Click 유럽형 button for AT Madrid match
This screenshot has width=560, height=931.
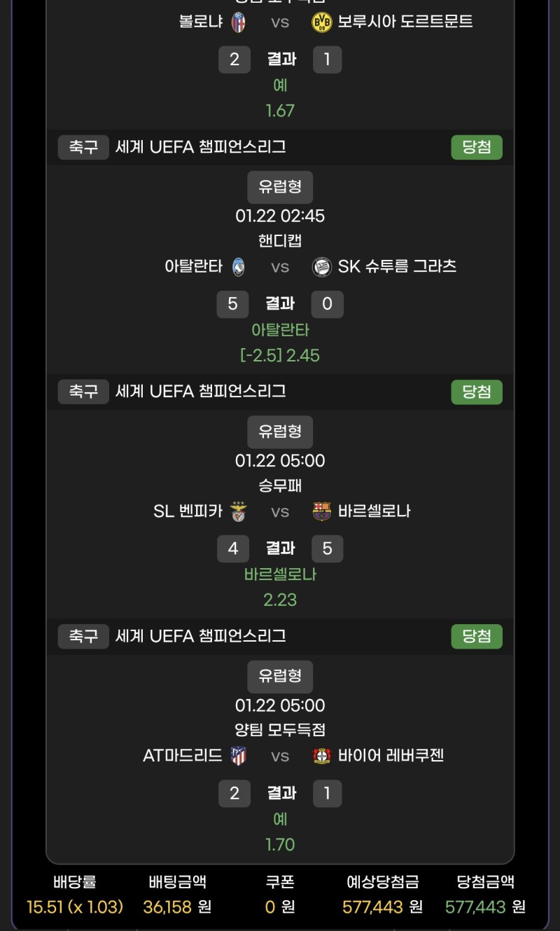click(280, 676)
